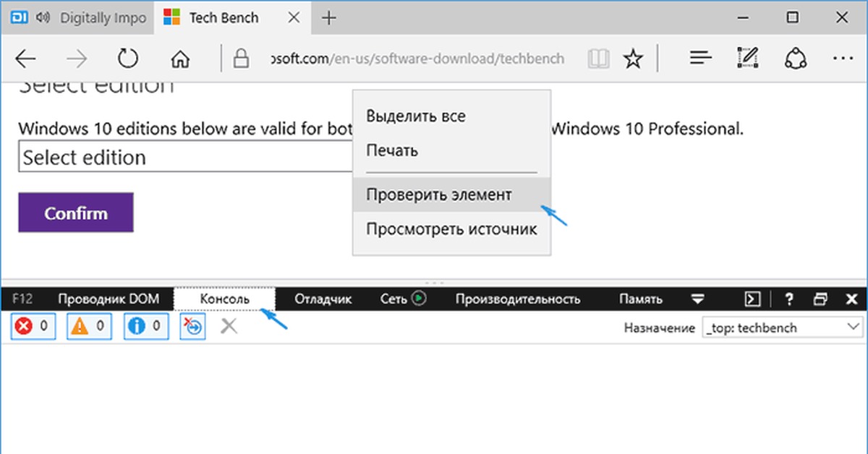Open developer tools help question mark
The image size is (868, 454).
[x=789, y=299]
